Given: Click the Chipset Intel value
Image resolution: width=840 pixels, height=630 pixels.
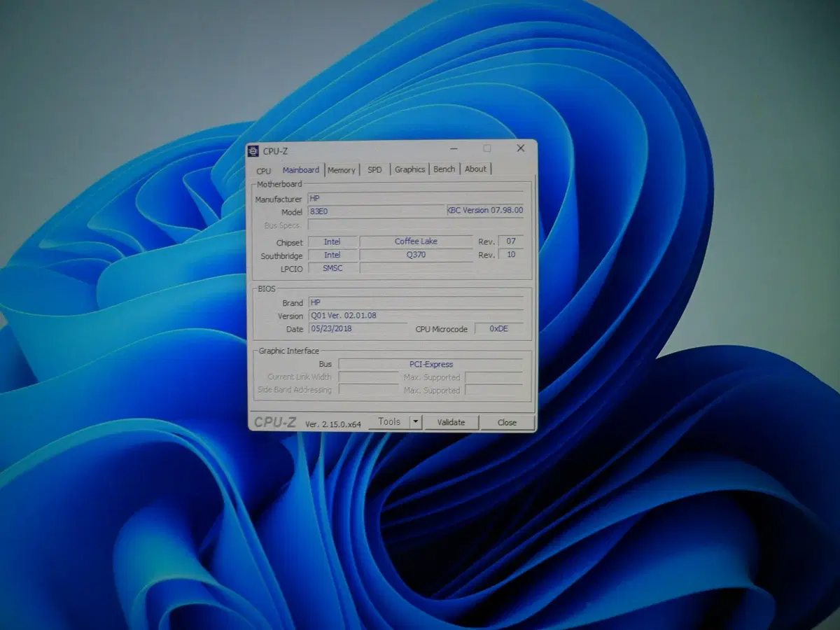Looking at the screenshot, I should tap(332, 241).
